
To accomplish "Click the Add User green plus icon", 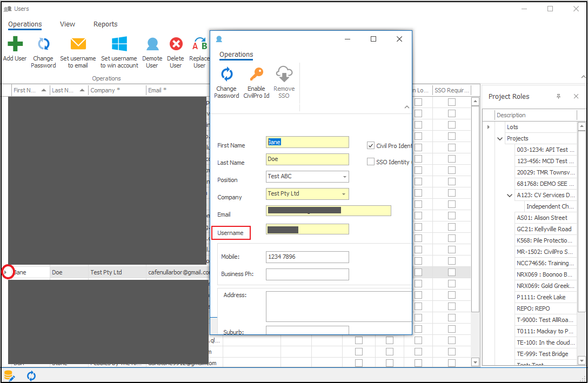I will coord(15,44).
